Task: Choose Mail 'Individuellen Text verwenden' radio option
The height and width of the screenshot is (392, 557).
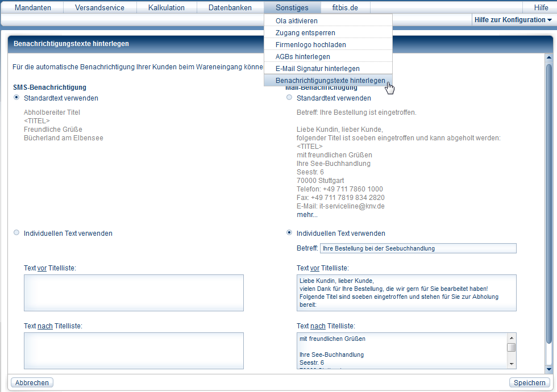Action: (289, 233)
